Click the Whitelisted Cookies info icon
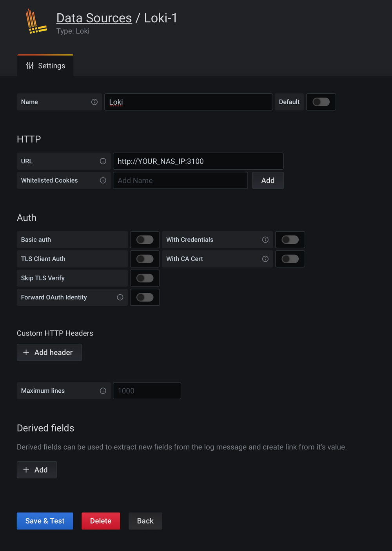 (x=103, y=180)
